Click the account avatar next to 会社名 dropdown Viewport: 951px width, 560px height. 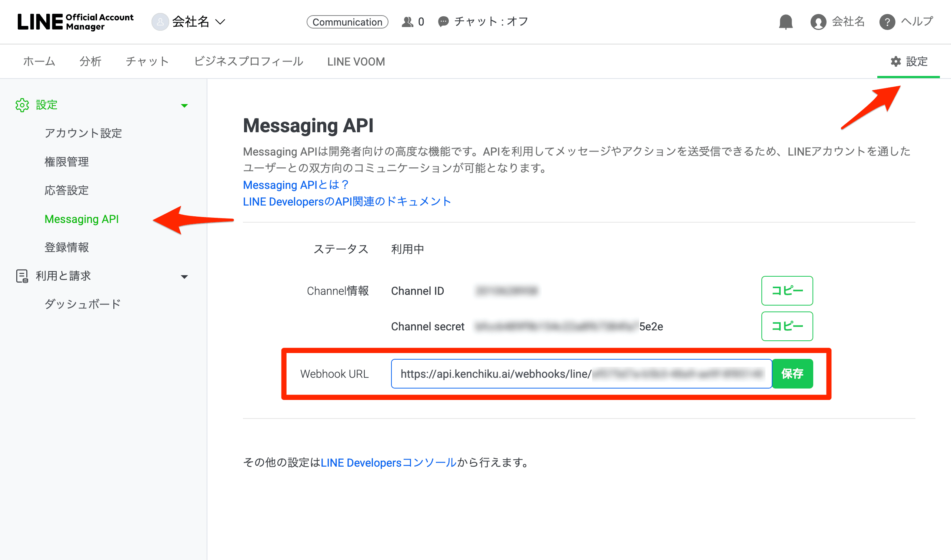click(160, 22)
